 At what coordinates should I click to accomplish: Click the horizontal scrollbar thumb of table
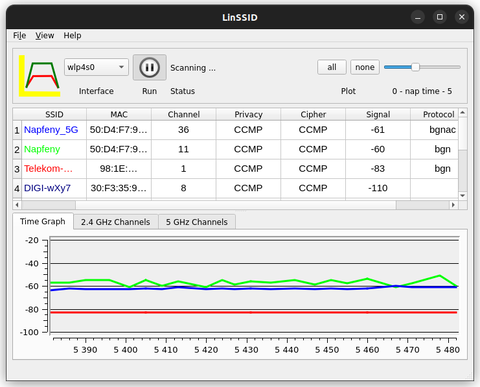pos(236,205)
